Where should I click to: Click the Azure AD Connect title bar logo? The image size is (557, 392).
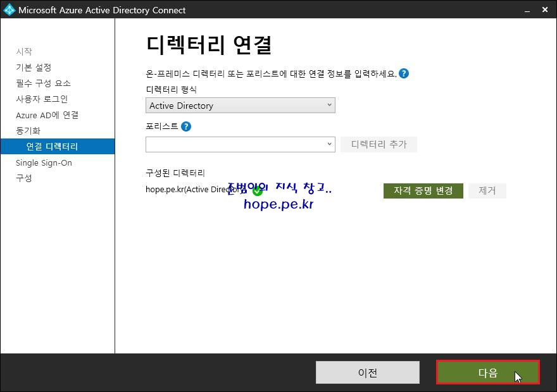point(9,9)
